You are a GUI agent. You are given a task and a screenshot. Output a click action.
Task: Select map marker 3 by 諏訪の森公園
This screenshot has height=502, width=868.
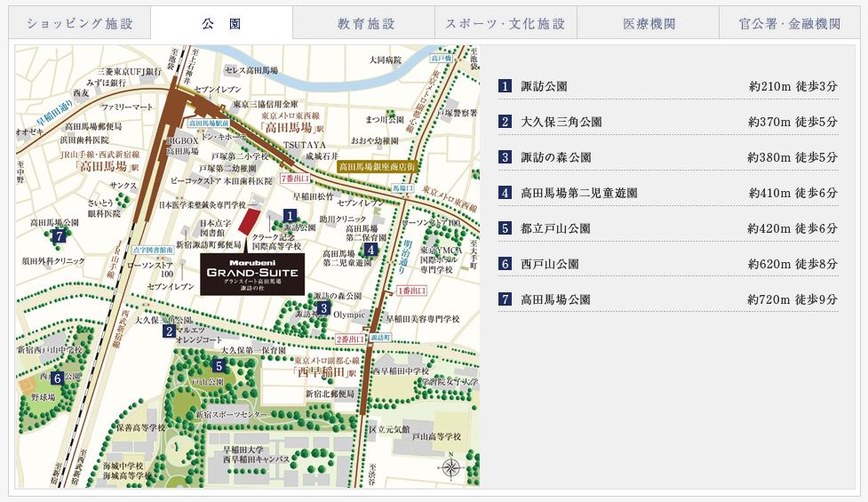[325, 308]
